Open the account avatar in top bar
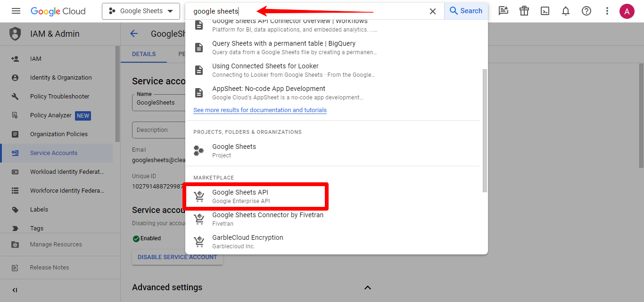The width and height of the screenshot is (644, 302). pyautogui.click(x=627, y=11)
